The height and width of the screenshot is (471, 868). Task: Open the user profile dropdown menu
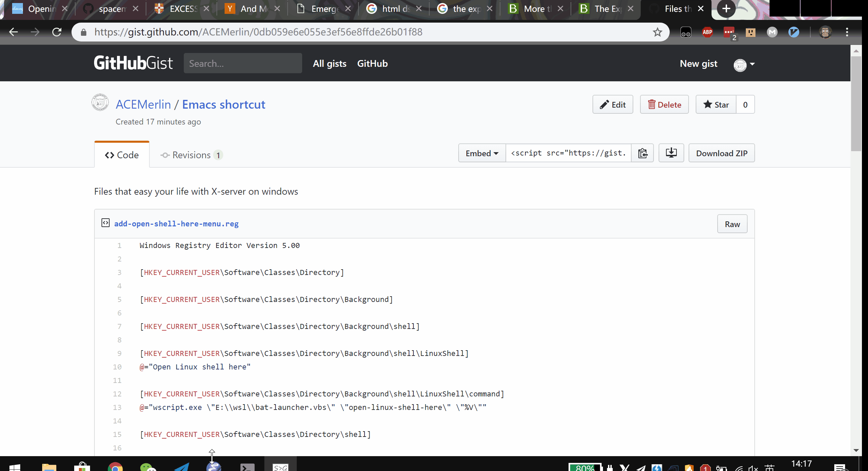[x=744, y=64]
